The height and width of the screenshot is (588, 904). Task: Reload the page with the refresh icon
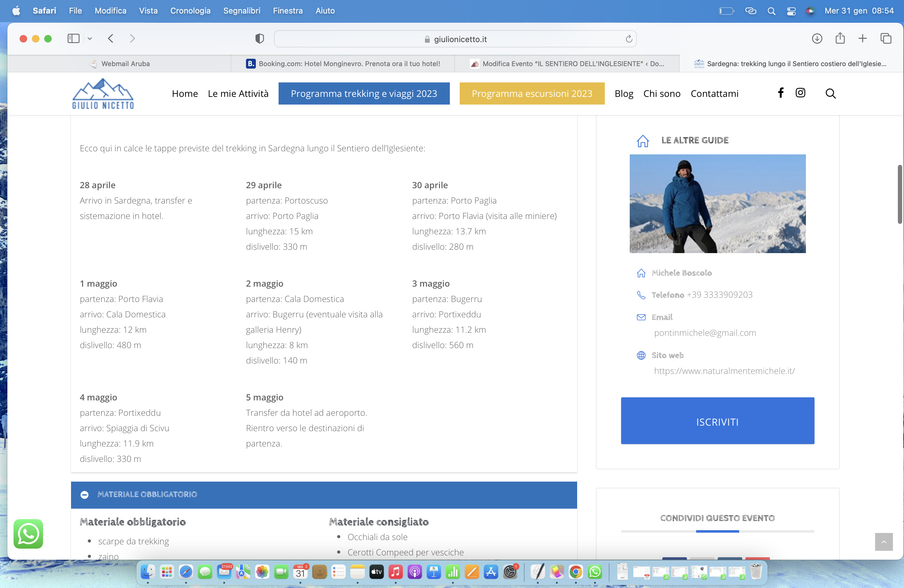coord(628,39)
